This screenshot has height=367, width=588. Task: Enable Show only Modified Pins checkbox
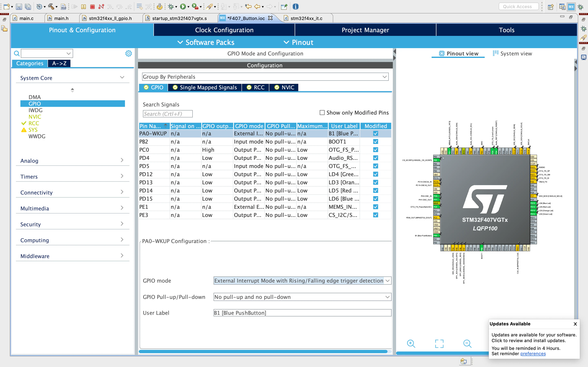click(322, 113)
